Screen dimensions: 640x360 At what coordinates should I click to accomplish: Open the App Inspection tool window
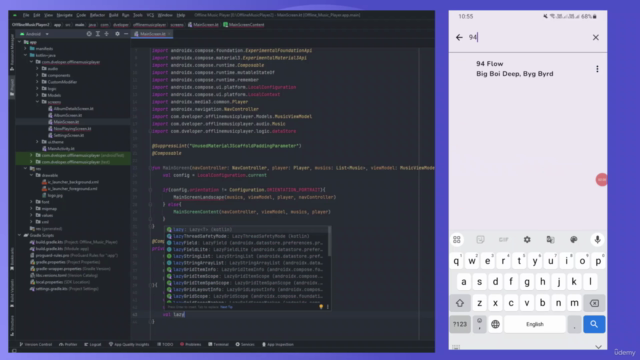278,344
